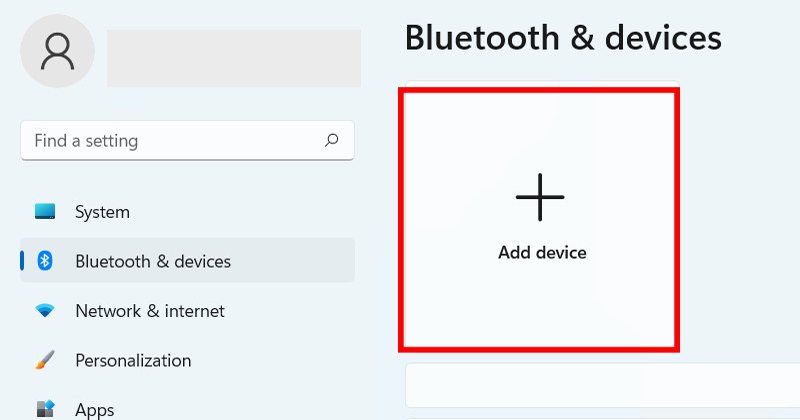Click the blue selection indicator beside Bluetooth & devices
Screen dimensions: 800x420
[x=22, y=261]
